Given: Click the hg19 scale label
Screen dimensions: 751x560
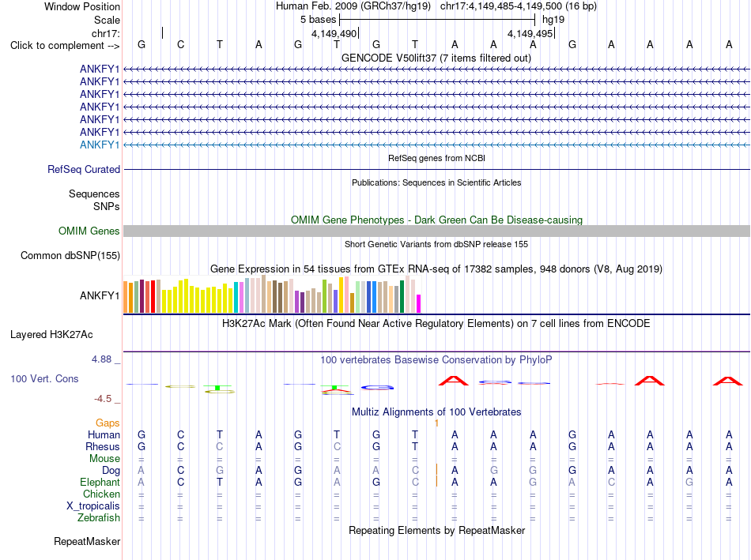Looking at the screenshot, I should tap(553, 20).
